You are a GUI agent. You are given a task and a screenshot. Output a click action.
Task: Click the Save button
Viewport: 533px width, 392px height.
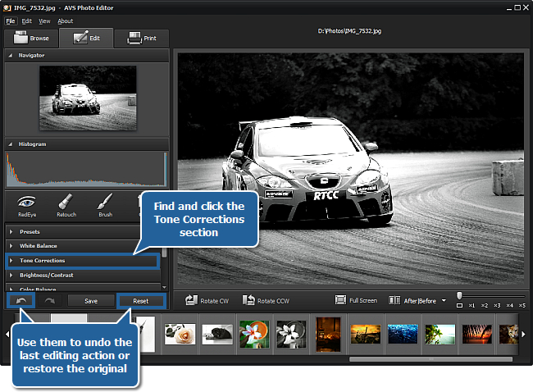click(91, 301)
